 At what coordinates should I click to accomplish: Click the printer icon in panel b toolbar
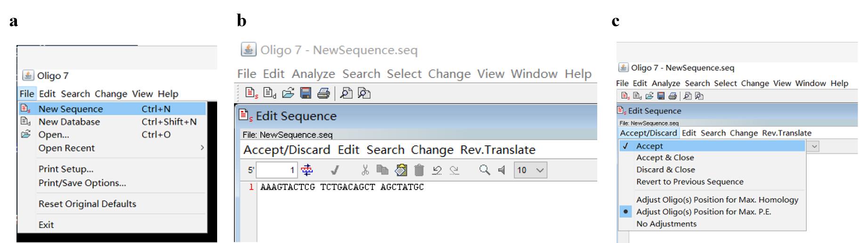pyautogui.click(x=323, y=93)
